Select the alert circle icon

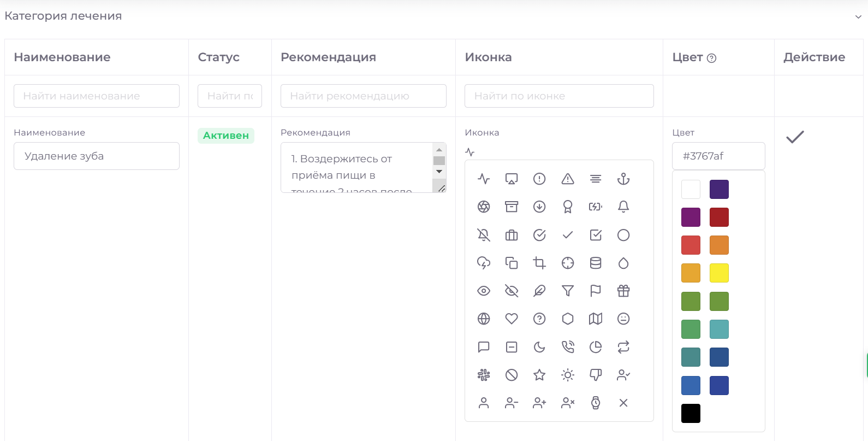point(539,179)
